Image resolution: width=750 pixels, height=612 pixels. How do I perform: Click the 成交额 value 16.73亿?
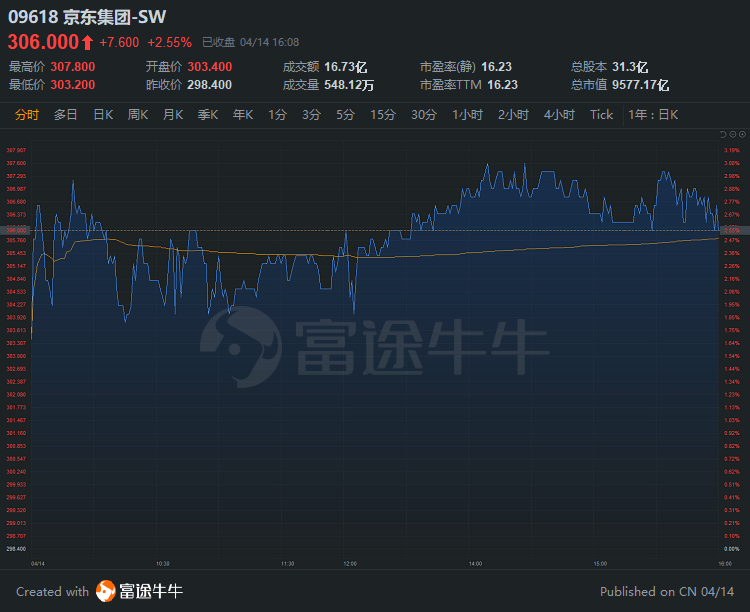pyautogui.click(x=346, y=67)
